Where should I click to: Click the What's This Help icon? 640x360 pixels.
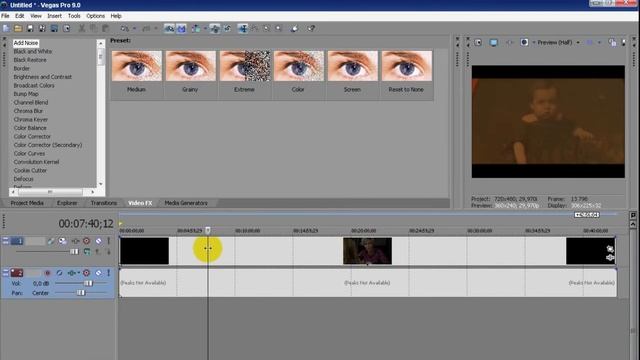coord(311,29)
